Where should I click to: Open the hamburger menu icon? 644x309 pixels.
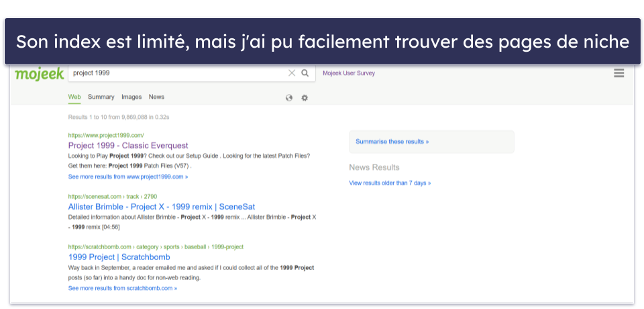click(619, 73)
